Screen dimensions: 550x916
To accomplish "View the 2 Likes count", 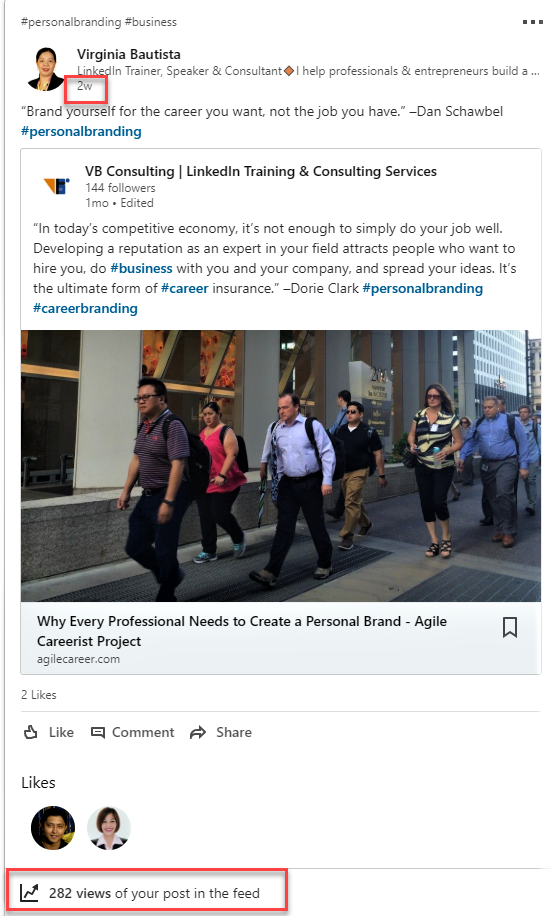I will (39, 695).
